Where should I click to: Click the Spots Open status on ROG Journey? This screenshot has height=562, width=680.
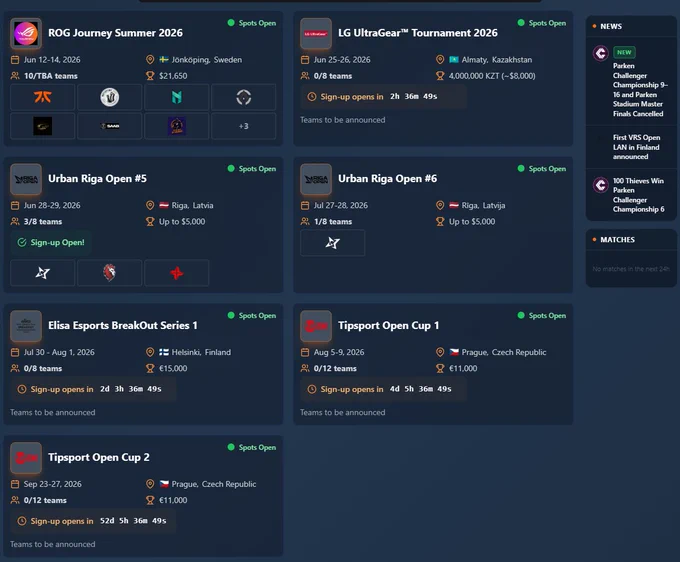252,23
